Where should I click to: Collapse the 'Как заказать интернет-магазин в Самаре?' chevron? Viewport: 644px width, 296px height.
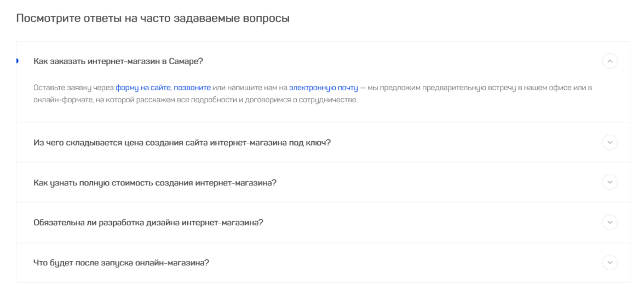(x=610, y=61)
